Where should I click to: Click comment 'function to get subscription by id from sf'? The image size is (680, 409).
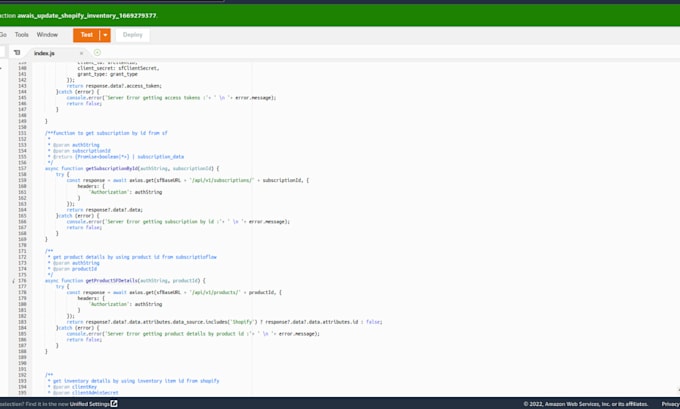tap(106, 133)
